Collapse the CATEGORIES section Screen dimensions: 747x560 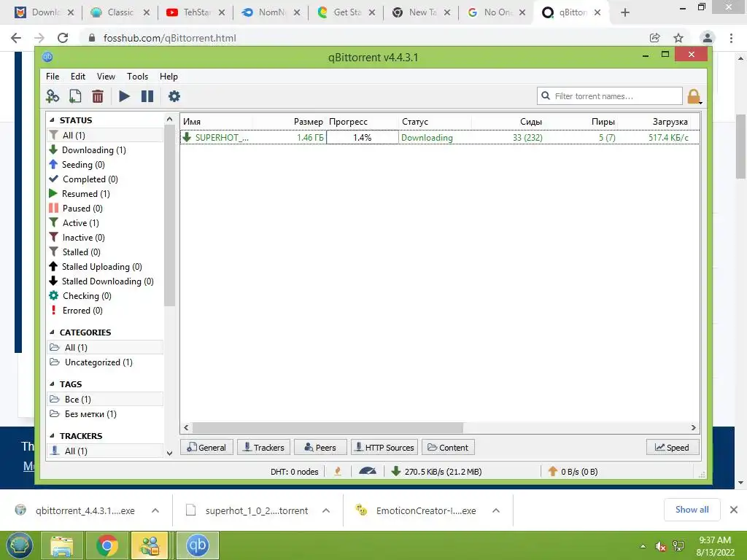click(52, 332)
